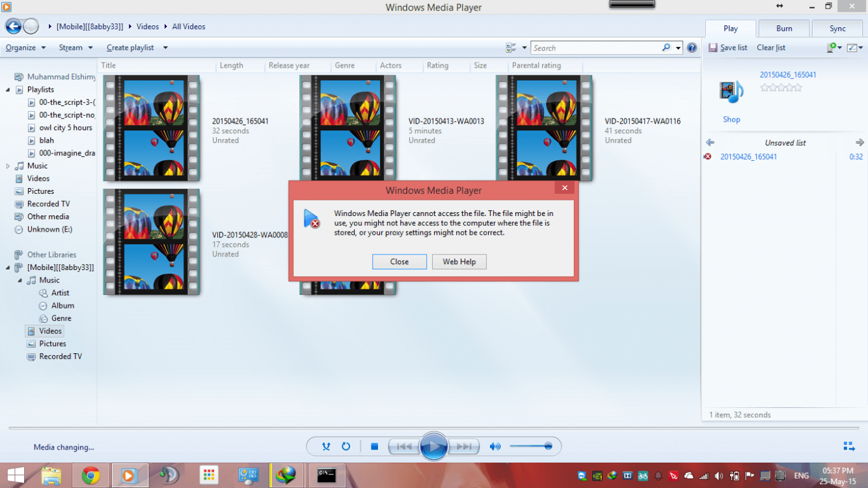Adjust the volume slider
The width and height of the screenshot is (868, 488).
pos(530,446)
